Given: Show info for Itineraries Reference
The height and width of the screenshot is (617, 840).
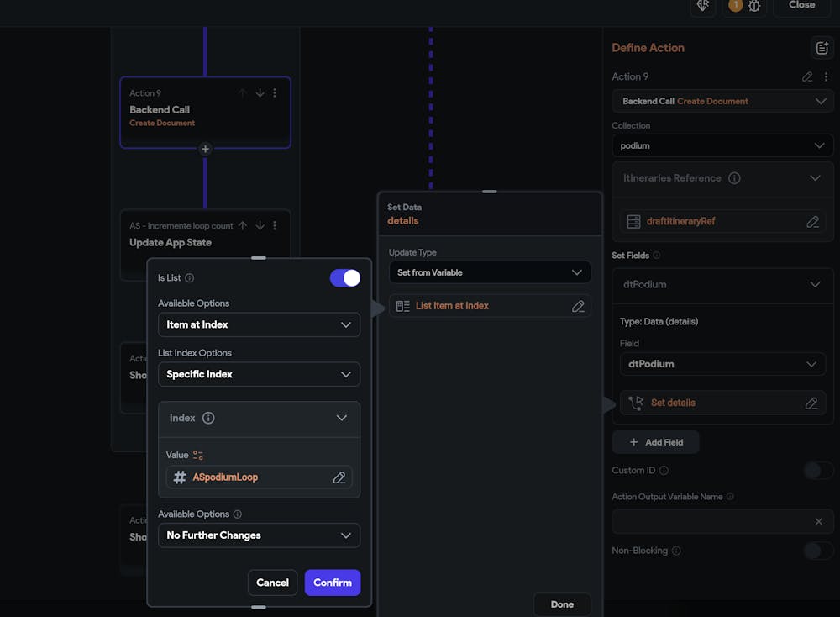Looking at the screenshot, I should [734, 178].
